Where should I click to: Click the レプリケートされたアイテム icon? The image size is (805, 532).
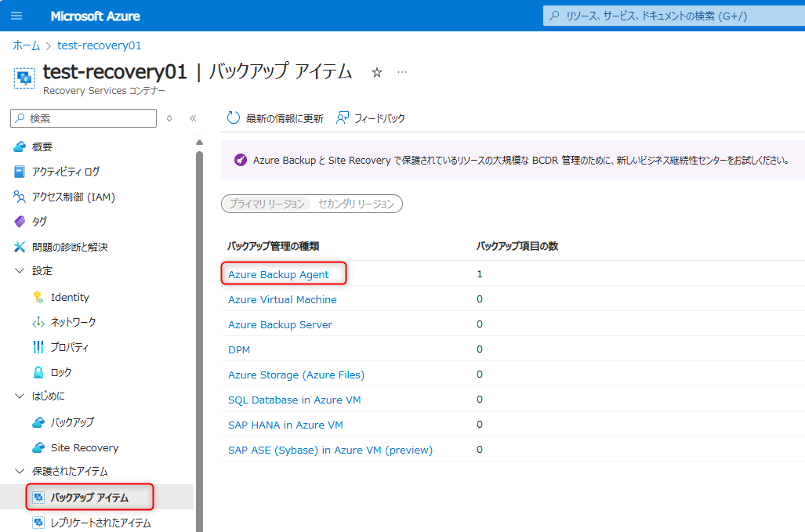(38, 523)
